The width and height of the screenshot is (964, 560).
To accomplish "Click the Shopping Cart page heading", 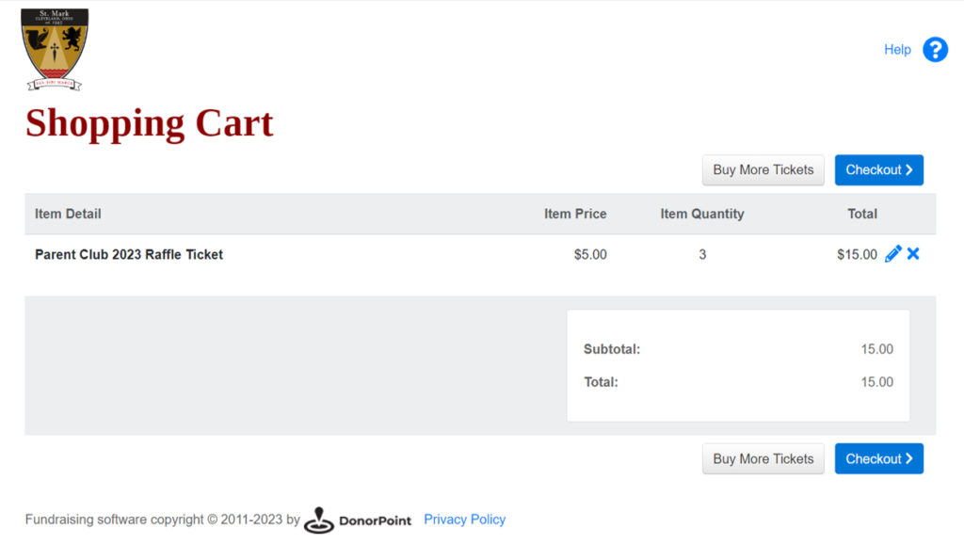I will pyautogui.click(x=150, y=123).
